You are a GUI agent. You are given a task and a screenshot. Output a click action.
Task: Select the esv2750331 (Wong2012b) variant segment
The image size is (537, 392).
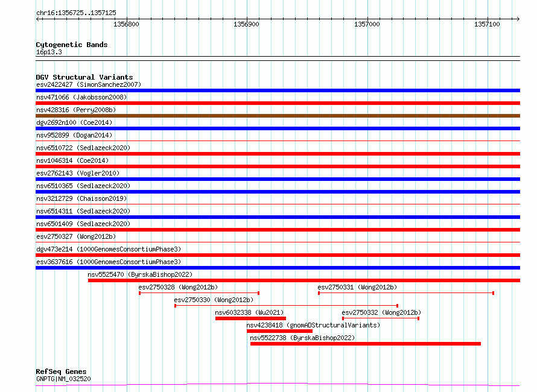[405, 293]
